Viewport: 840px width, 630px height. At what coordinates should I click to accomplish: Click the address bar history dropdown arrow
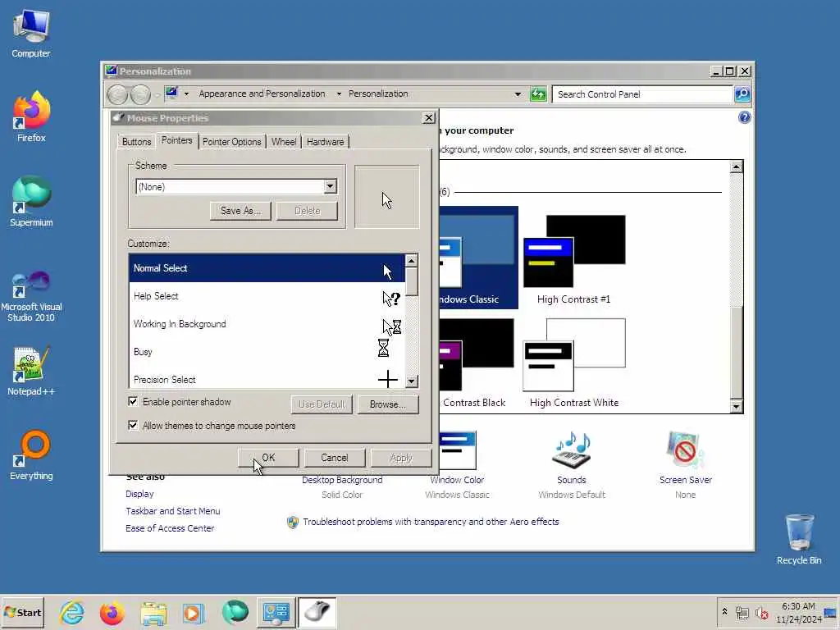point(518,94)
